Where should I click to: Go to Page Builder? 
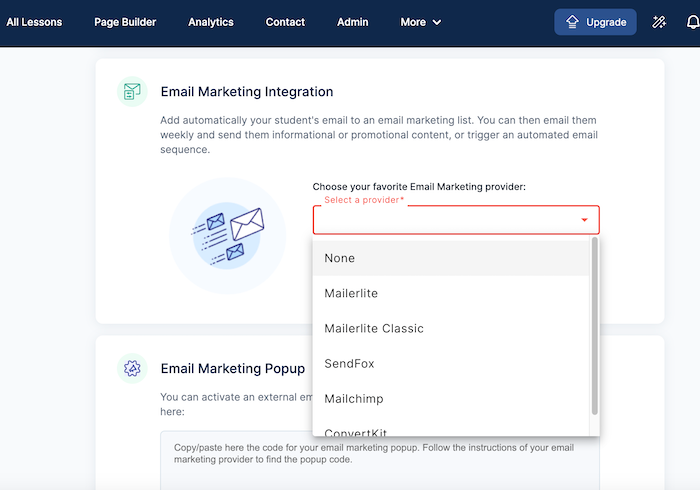click(x=125, y=22)
